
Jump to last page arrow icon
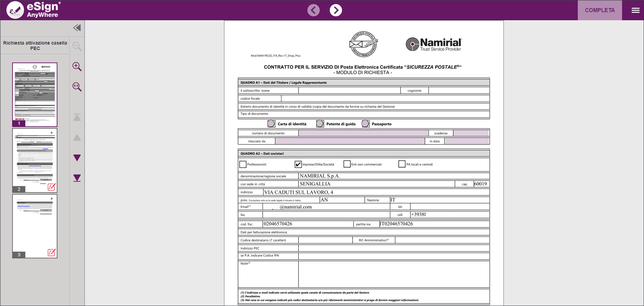tap(77, 178)
